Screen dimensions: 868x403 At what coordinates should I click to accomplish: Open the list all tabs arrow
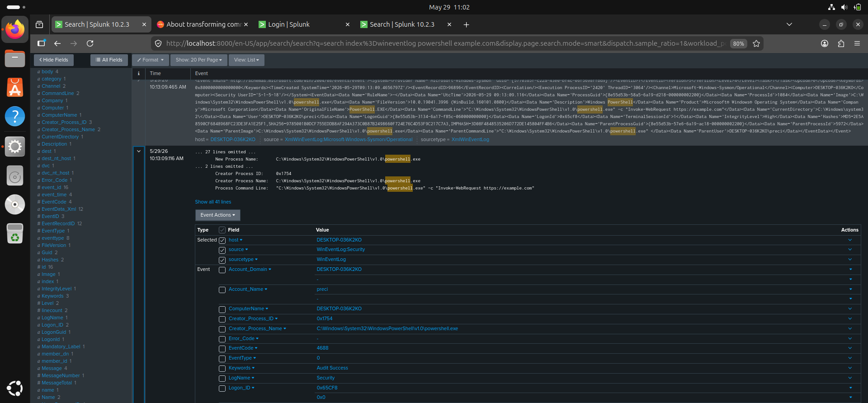point(789,24)
